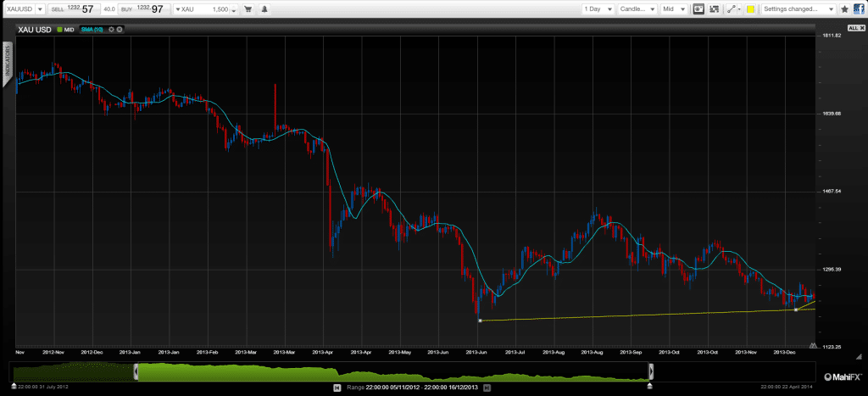This screenshot has width=868, height=396.
Task: Open the 1 Day timeframe dropdown
Action: pos(598,8)
